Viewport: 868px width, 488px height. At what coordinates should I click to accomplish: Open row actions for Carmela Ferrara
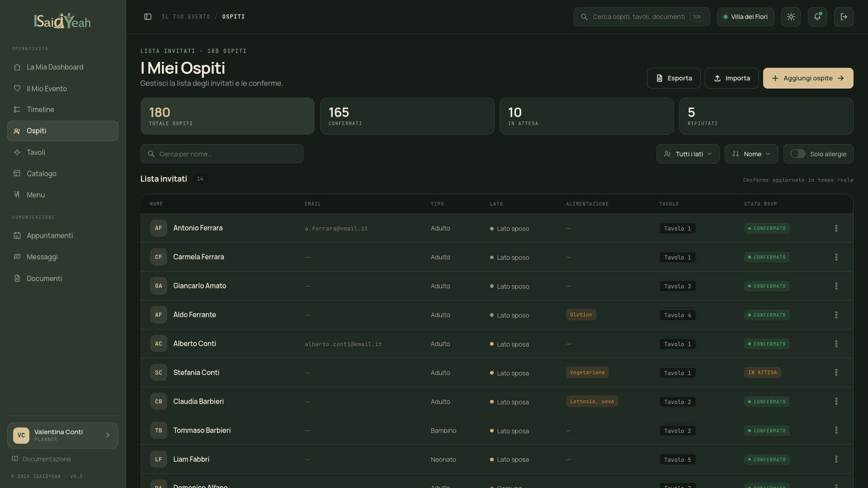click(x=836, y=257)
